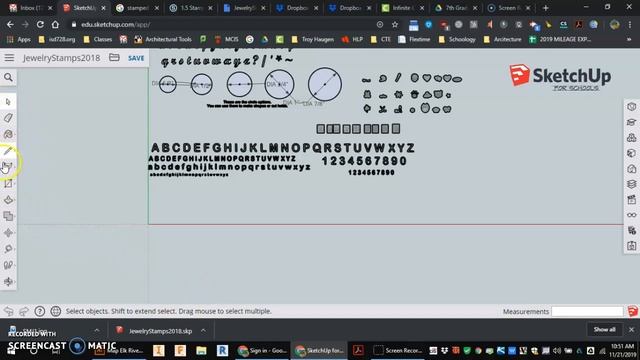Screen dimensions: 640x360
Task: Open the model folder icon beside JewelryStamps2018
Action: [x=114, y=58]
